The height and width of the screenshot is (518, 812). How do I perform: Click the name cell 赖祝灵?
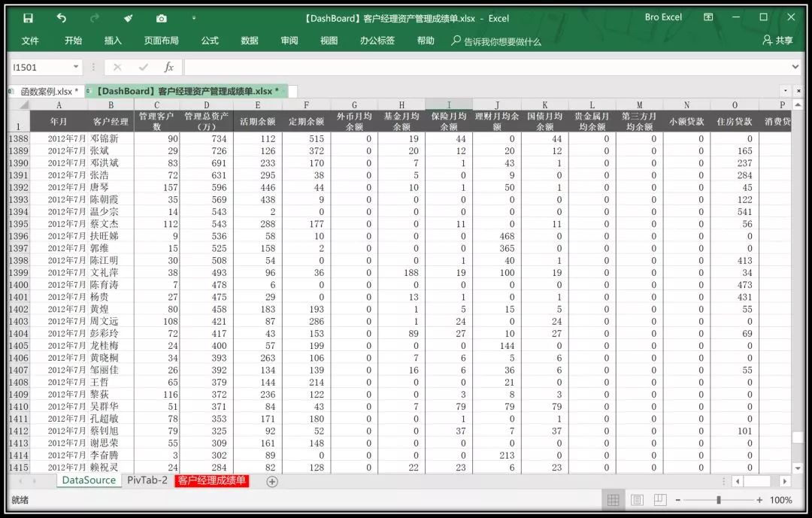tap(111, 467)
